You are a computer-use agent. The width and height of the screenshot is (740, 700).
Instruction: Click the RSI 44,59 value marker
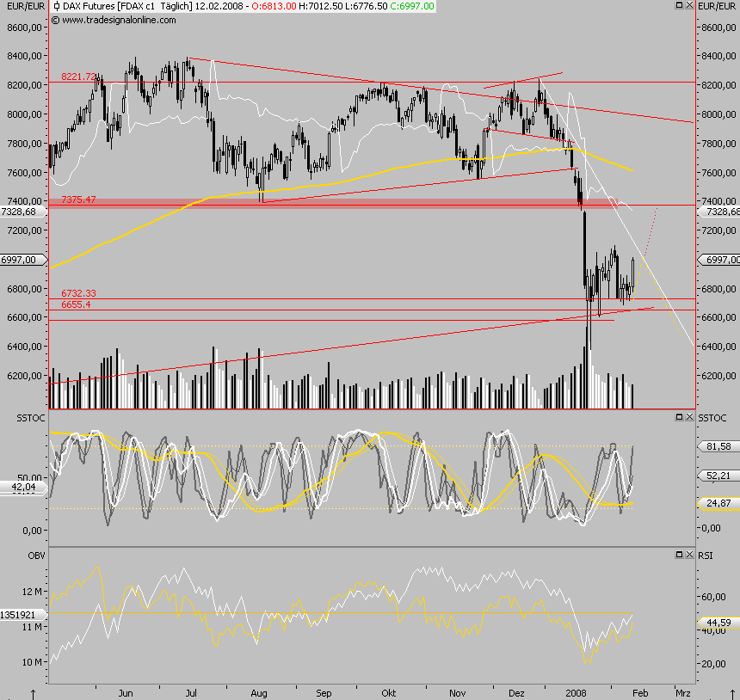pos(718,623)
